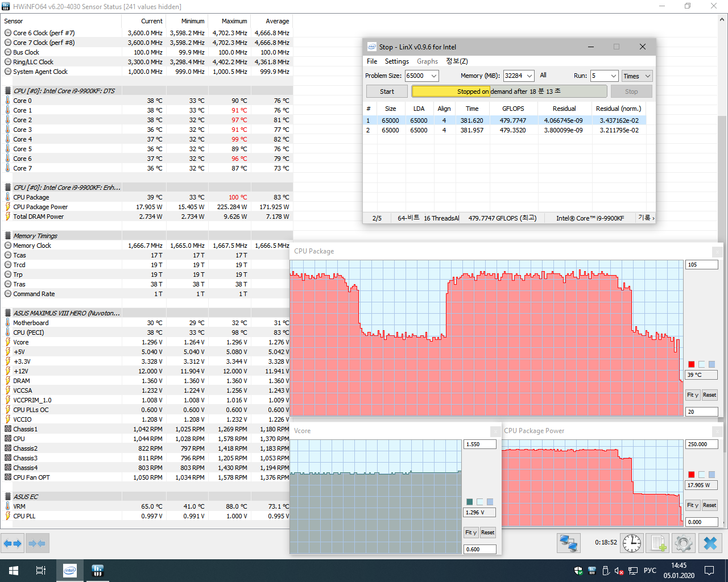Open HWiNFO remote network monitors button
The width and height of the screenshot is (728, 582).
(x=568, y=543)
